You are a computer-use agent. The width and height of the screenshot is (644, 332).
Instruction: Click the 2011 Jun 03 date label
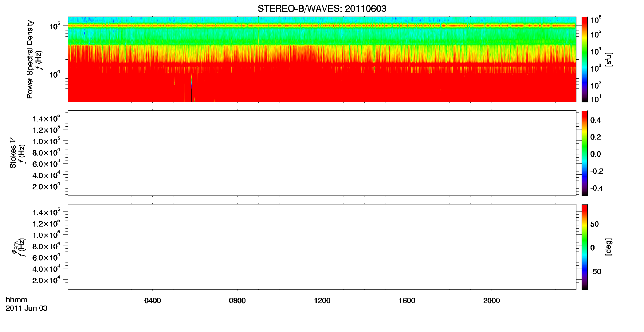pyautogui.click(x=26, y=308)
